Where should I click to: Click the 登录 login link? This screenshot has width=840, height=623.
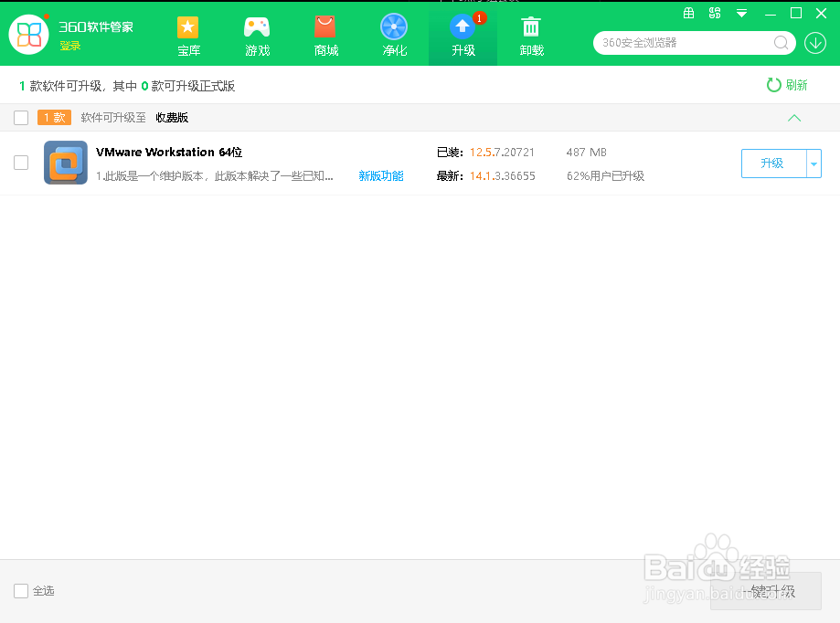coord(70,46)
